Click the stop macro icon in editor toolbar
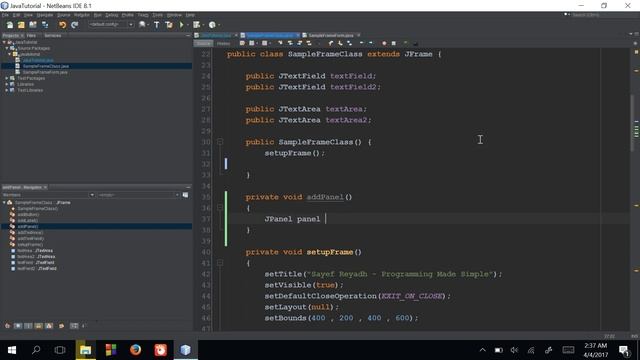The image size is (640, 360). pos(394,43)
